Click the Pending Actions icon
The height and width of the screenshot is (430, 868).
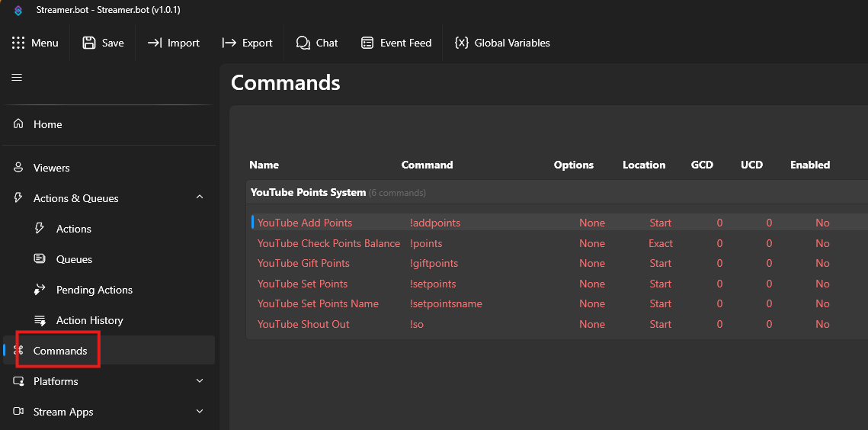(40, 290)
